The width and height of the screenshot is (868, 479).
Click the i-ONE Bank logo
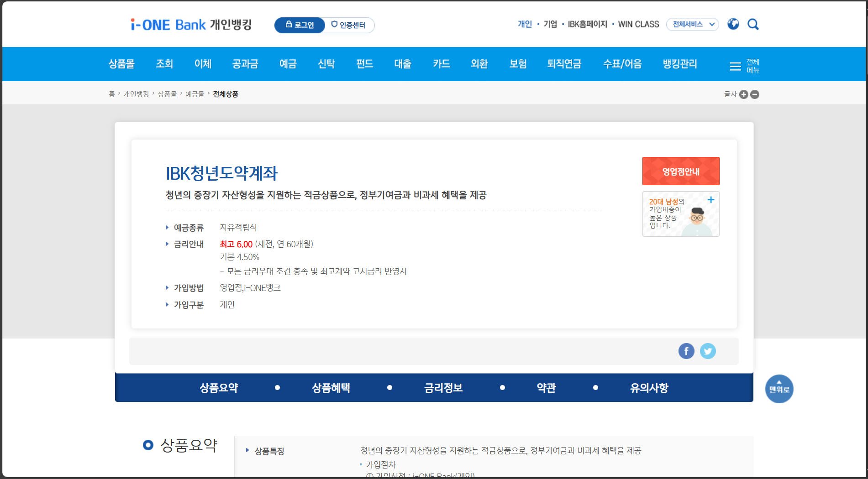pyautogui.click(x=191, y=25)
